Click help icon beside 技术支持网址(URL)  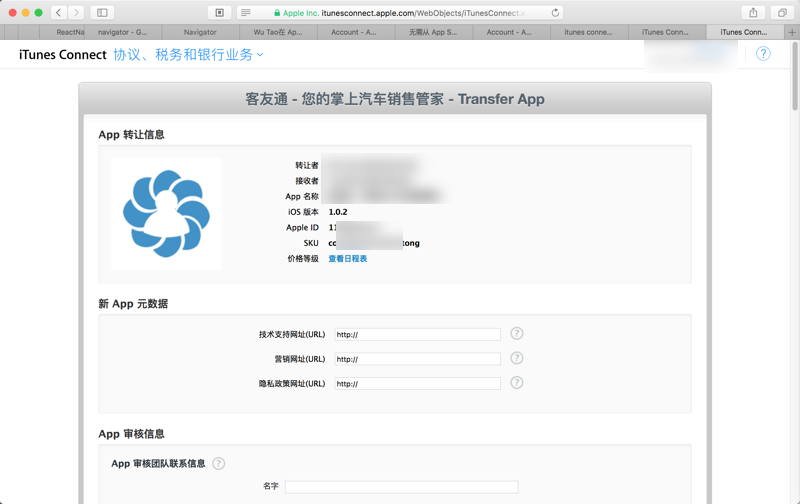[x=517, y=334]
